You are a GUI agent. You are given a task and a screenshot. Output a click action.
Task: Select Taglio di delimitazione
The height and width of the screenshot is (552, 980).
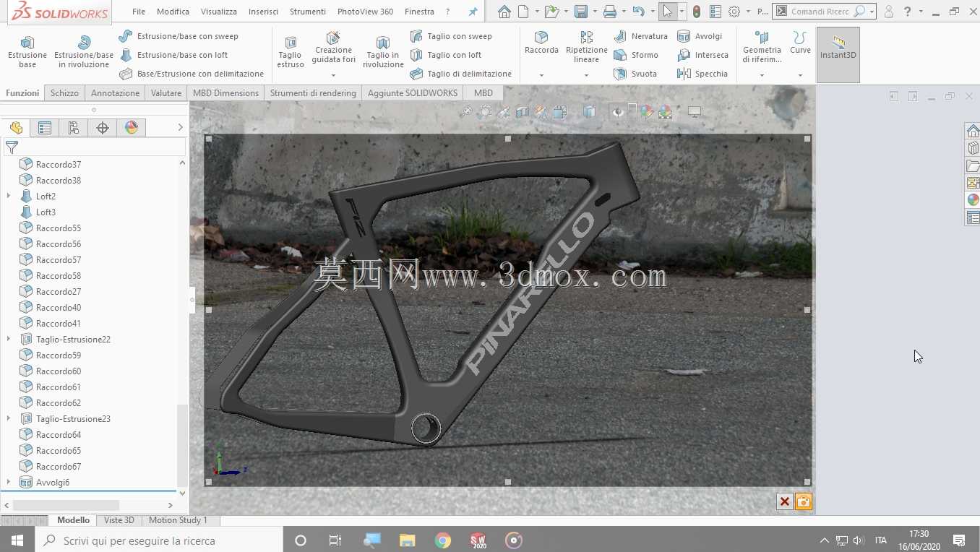460,74
